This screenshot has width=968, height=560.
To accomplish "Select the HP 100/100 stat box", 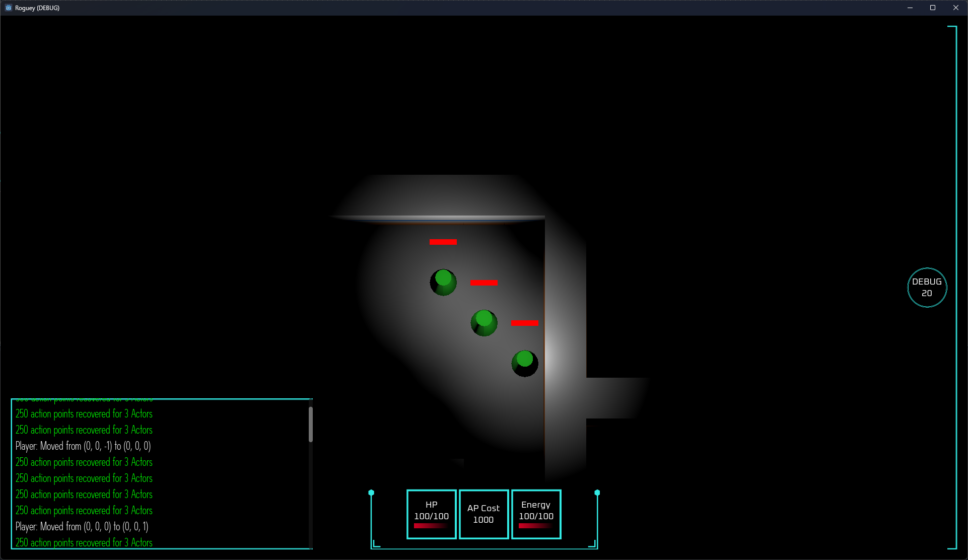I will coord(432,514).
